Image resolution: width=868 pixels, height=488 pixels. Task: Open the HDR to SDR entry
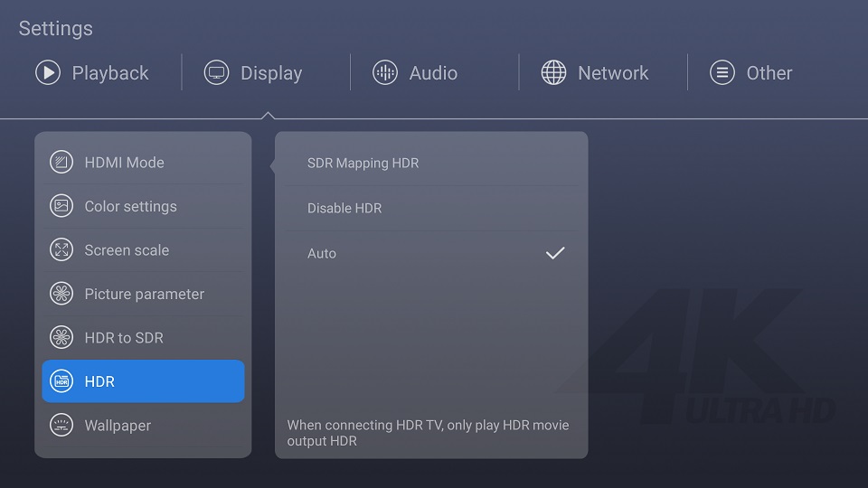click(x=144, y=337)
